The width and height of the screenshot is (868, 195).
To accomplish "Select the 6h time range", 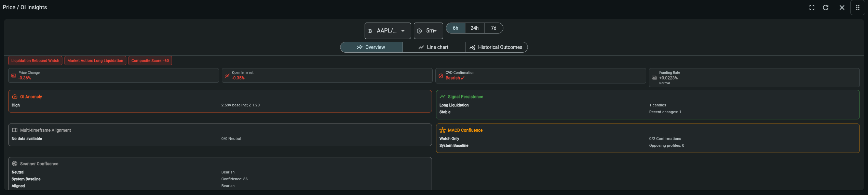I will click(456, 28).
